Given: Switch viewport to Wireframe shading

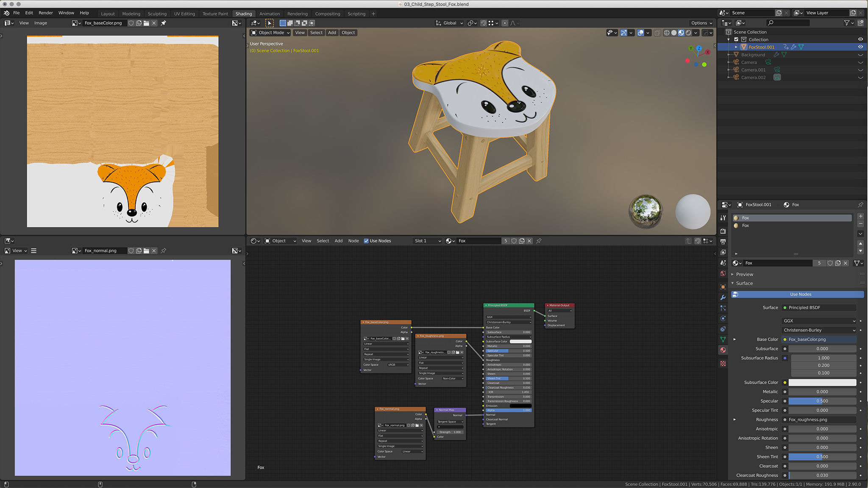Looking at the screenshot, I should (667, 33).
